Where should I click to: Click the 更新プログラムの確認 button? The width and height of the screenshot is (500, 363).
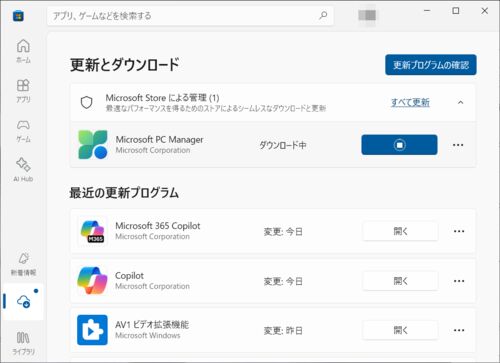[431, 65]
